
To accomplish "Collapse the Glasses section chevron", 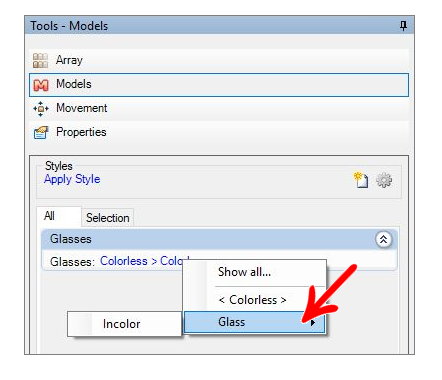I will (383, 239).
